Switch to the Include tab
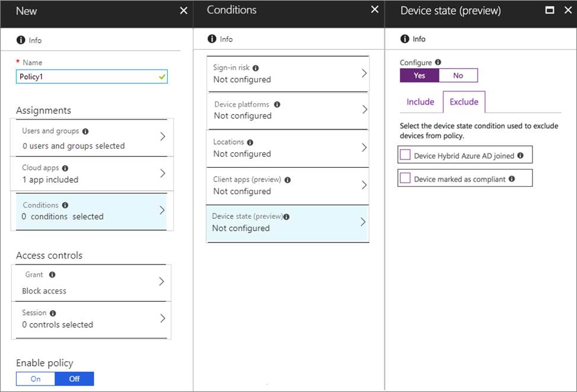Viewport: 577px width, 392px height. pyautogui.click(x=420, y=102)
